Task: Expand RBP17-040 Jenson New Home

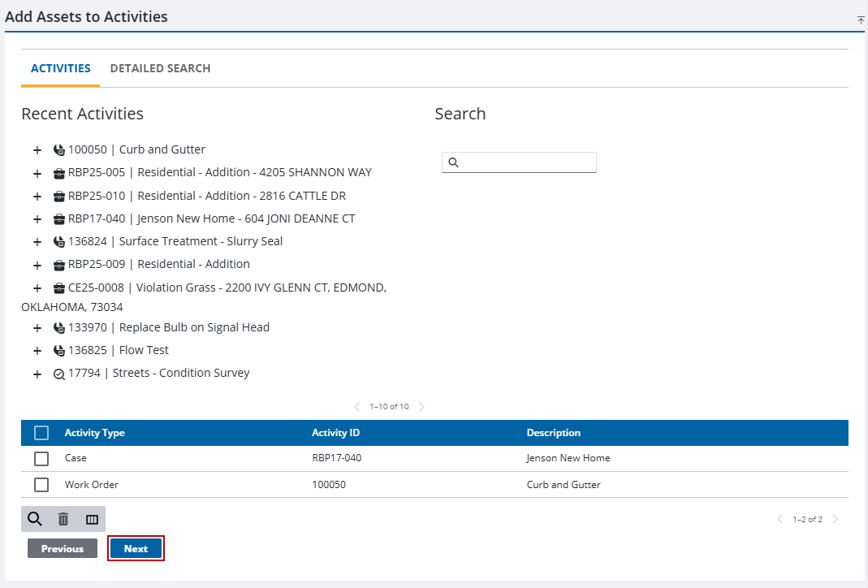Action: coord(37,219)
